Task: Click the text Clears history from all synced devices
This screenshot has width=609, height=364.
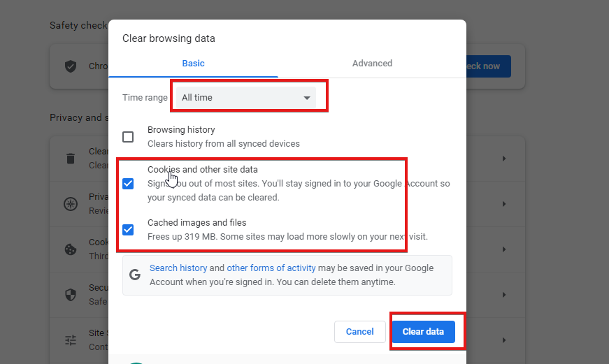Action: (224, 144)
